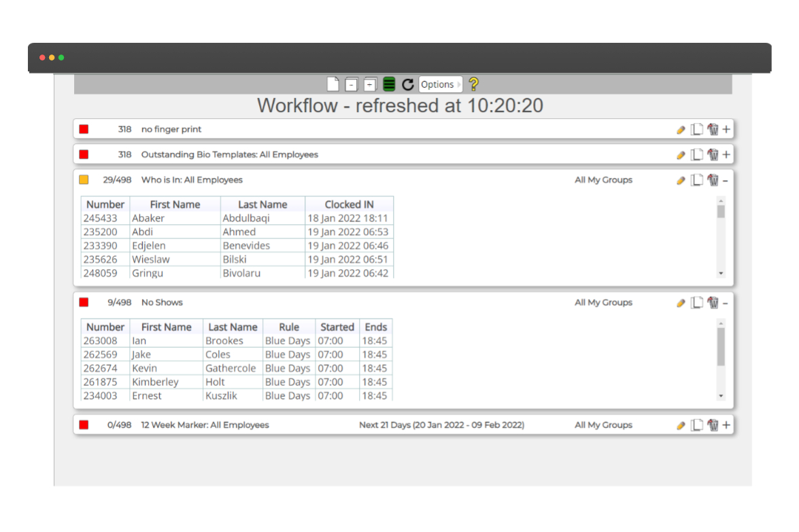Open the 'No Shows' title

[162, 302]
